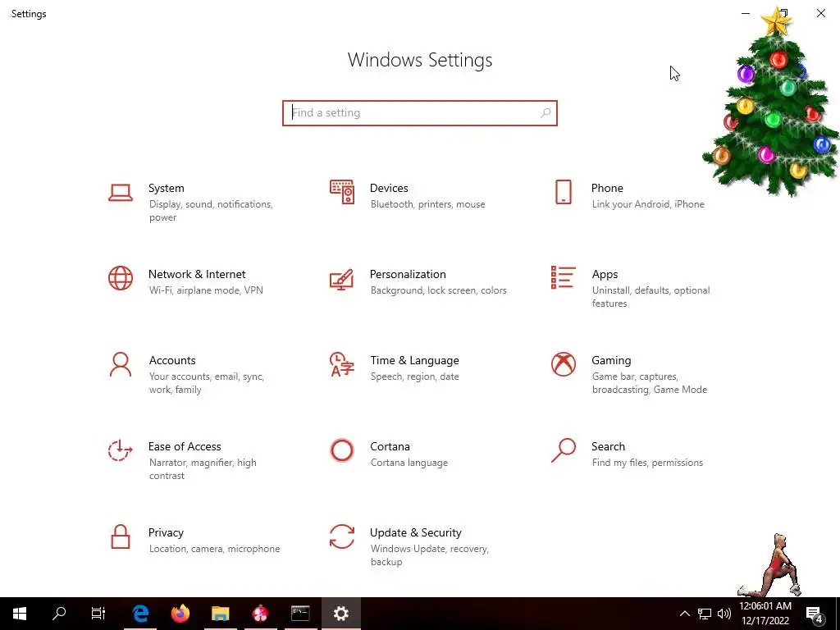Viewport: 840px width, 630px height.
Task: Open the Update & Security title
Action: (416, 532)
